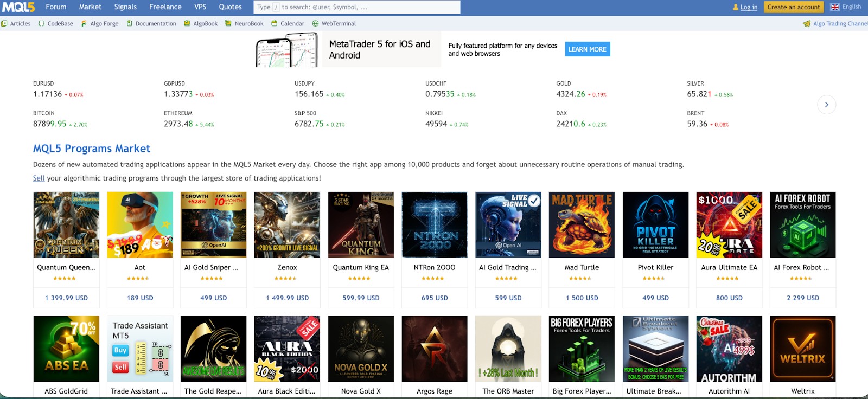Image resolution: width=868 pixels, height=399 pixels.
Task: Open AI Forex Robot product image
Action: point(803,224)
